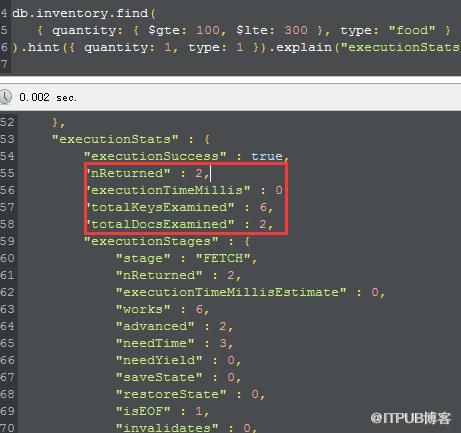The width and height of the screenshot is (461, 433).
Task: Click the "needTime" : 3 line
Action: [174, 343]
